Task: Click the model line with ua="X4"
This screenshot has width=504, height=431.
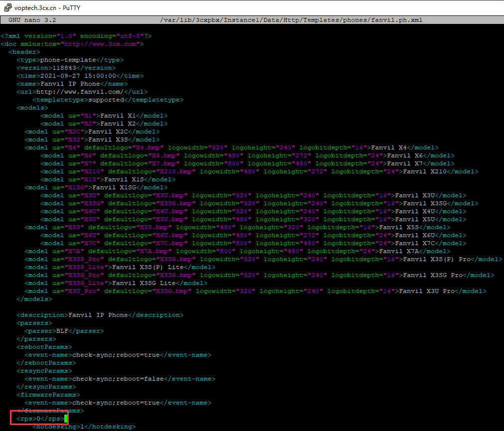Action: 232,147
